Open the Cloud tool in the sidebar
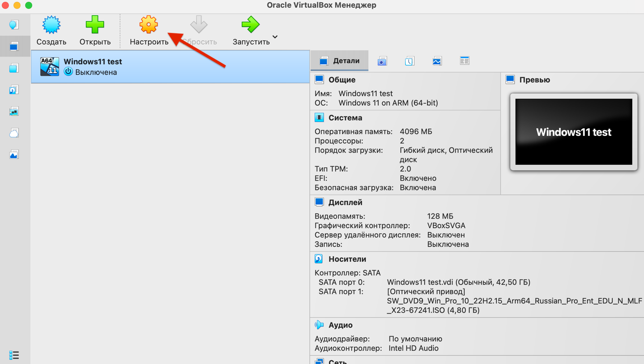Image resolution: width=644 pixels, height=364 pixels. (x=14, y=133)
